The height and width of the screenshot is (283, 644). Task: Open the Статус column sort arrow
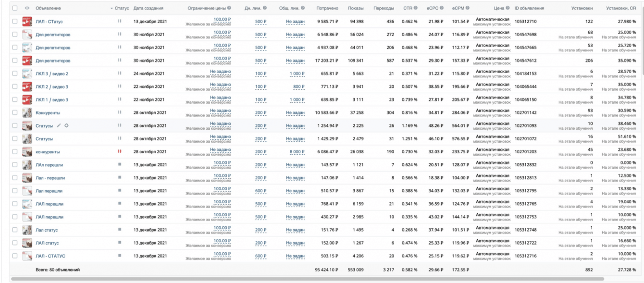pos(112,9)
